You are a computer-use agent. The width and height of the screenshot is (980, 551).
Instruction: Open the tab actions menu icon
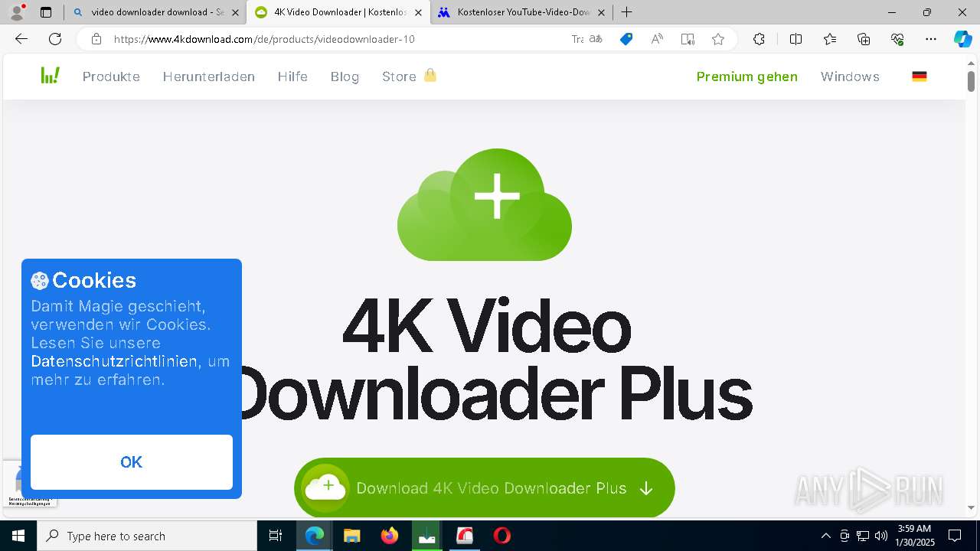(x=46, y=12)
